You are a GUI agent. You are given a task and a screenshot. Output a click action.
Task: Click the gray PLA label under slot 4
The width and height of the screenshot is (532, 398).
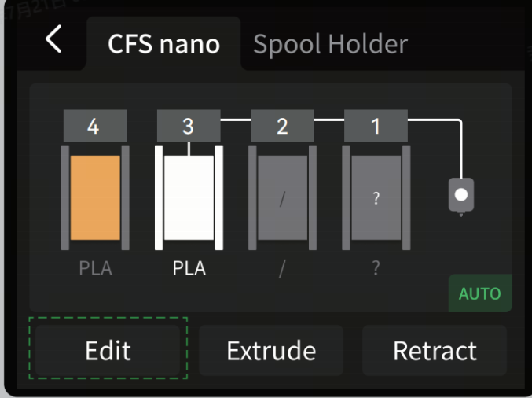coord(95,268)
